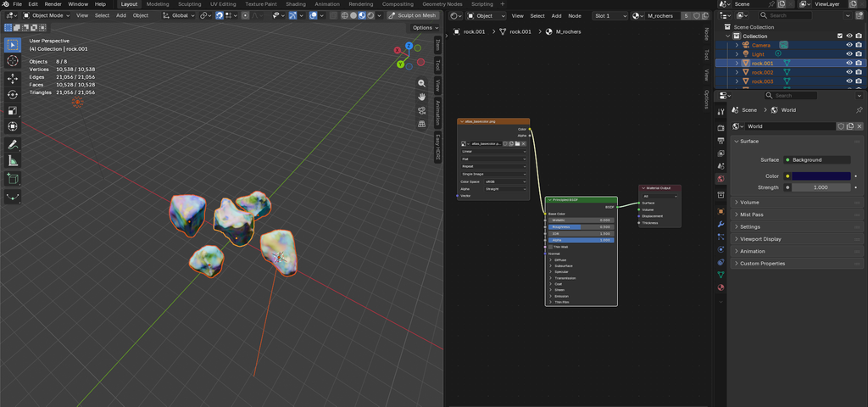
Task: Unlink the World datablock with X
Action: (x=860, y=126)
